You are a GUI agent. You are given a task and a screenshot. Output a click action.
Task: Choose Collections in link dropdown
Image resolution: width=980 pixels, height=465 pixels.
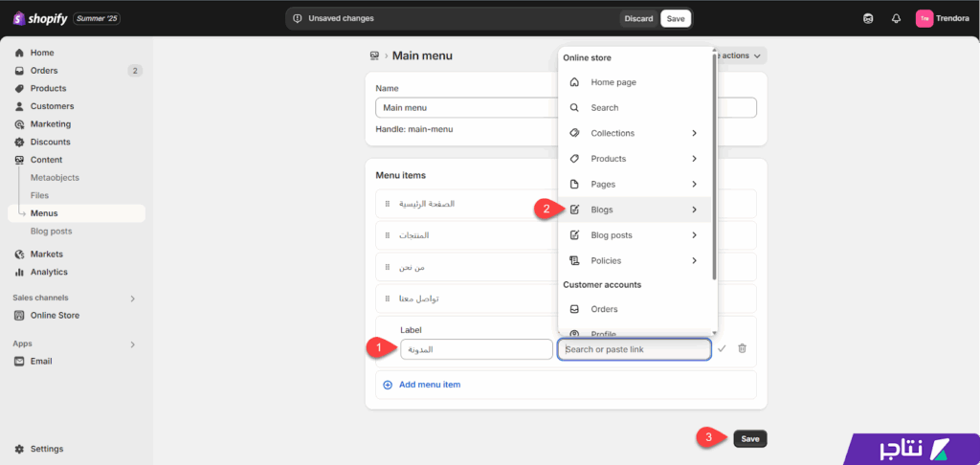[x=635, y=133]
